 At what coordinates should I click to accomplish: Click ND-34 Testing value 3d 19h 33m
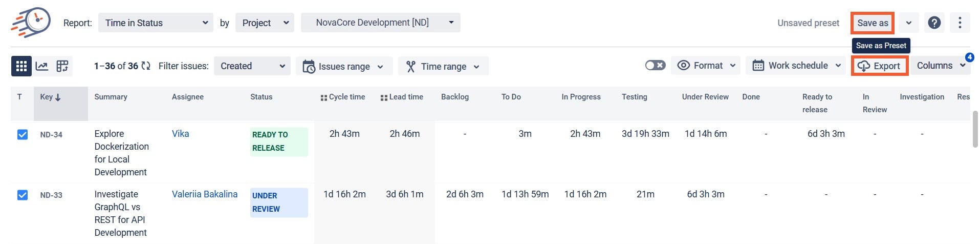[x=645, y=134]
